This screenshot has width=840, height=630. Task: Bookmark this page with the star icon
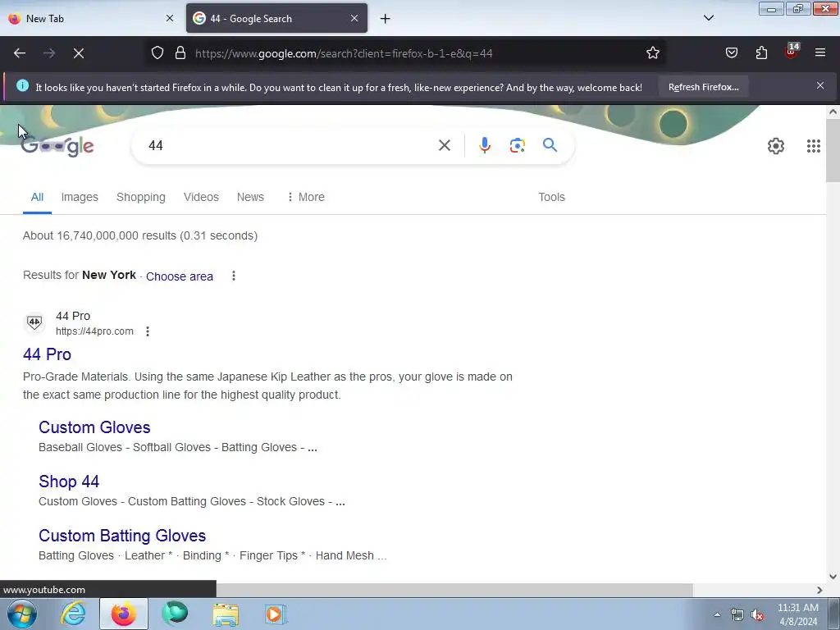652,53
